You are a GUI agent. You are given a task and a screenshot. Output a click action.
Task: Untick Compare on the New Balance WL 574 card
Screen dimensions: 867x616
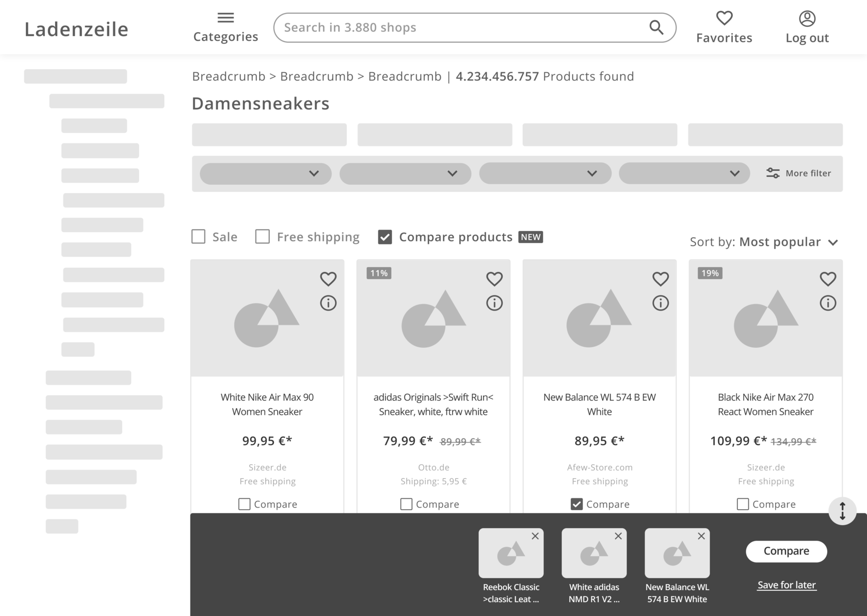click(576, 504)
